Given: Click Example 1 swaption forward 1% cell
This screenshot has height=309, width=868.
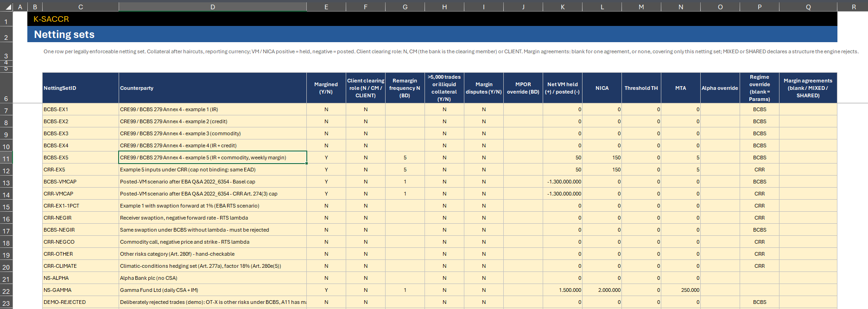Looking at the screenshot, I should [x=213, y=206].
